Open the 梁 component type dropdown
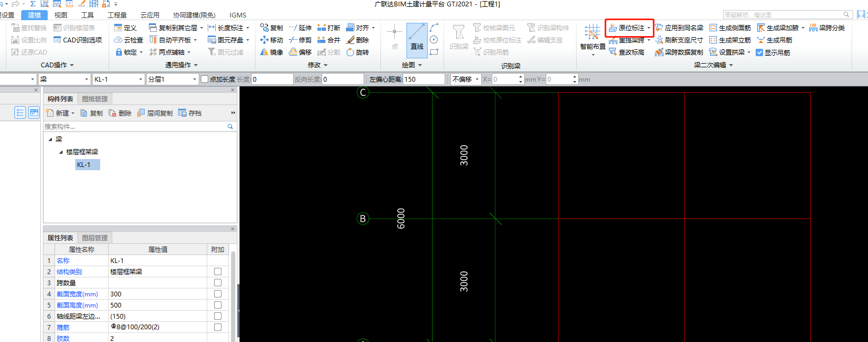Viewport: 868px width, 342px height. [x=86, y=79]
